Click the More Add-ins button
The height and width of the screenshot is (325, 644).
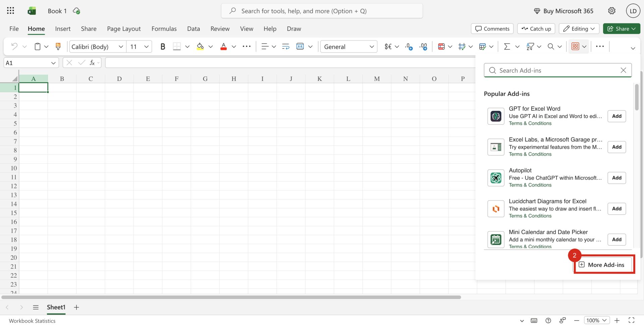coord(603,265)
